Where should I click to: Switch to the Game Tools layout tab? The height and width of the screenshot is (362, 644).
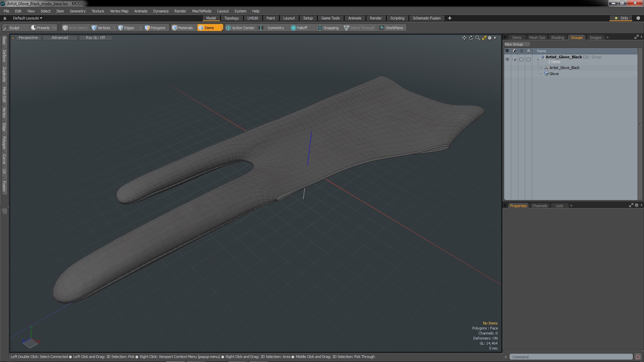[x=330, y=18]
